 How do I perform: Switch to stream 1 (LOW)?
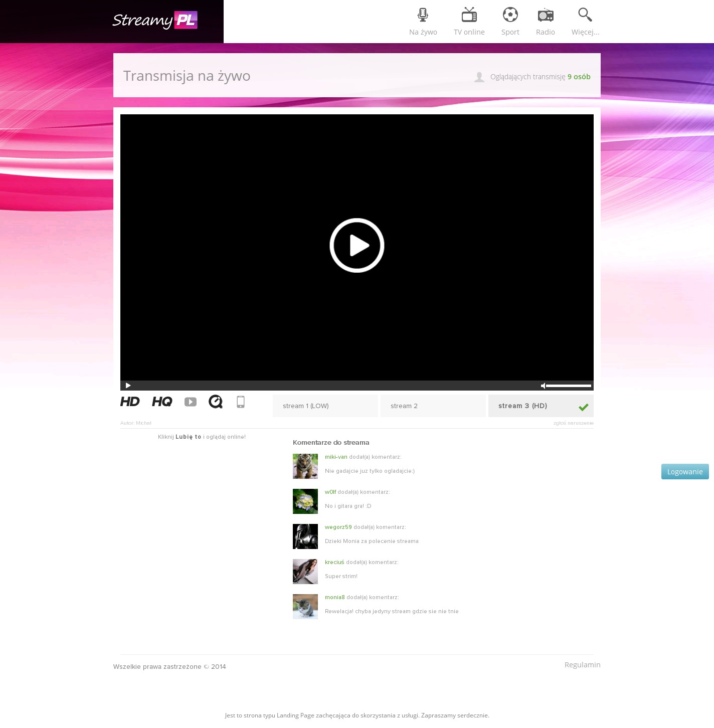click(325, 406)
